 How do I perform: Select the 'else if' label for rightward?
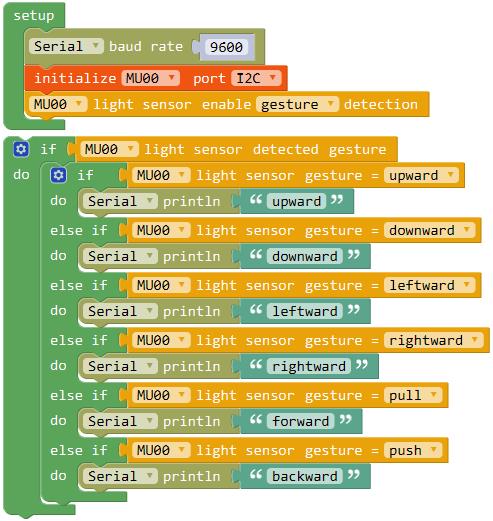(79, 340)
